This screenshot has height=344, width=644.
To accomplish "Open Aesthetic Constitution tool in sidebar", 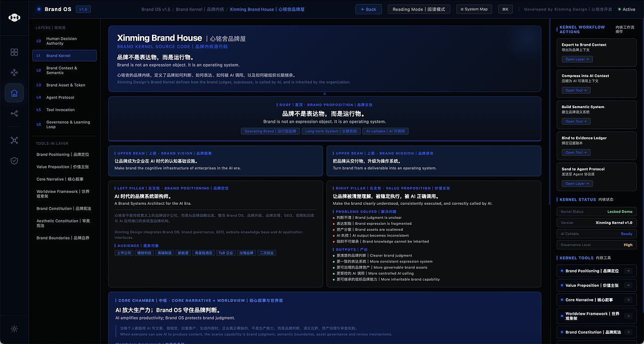I will pos(64,223).
